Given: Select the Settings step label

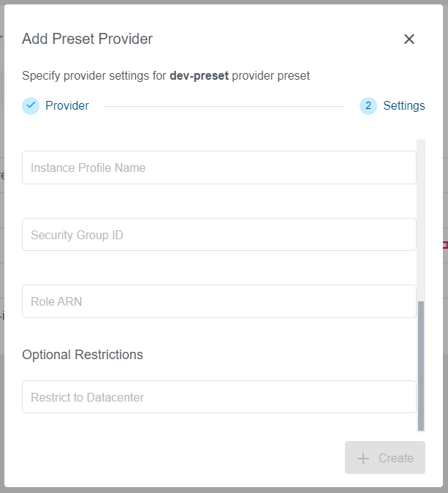Looking at the screenshot, I should [x=404, y=106].
